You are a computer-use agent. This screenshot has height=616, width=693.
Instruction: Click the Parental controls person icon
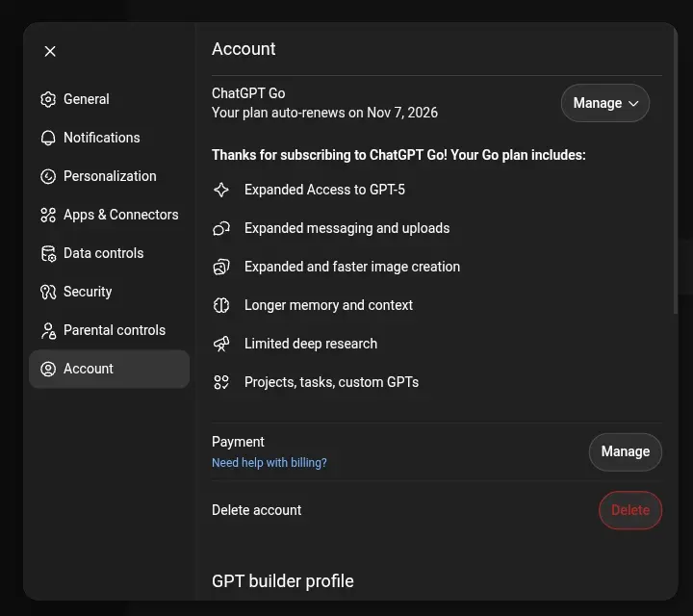(48, 330)
